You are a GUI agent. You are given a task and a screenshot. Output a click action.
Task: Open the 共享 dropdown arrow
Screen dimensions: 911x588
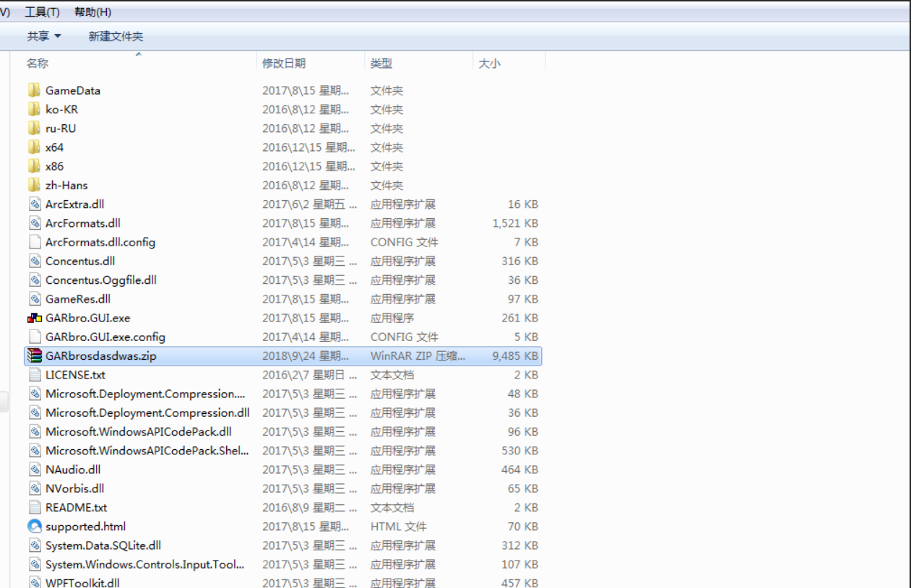pos(57,35)
